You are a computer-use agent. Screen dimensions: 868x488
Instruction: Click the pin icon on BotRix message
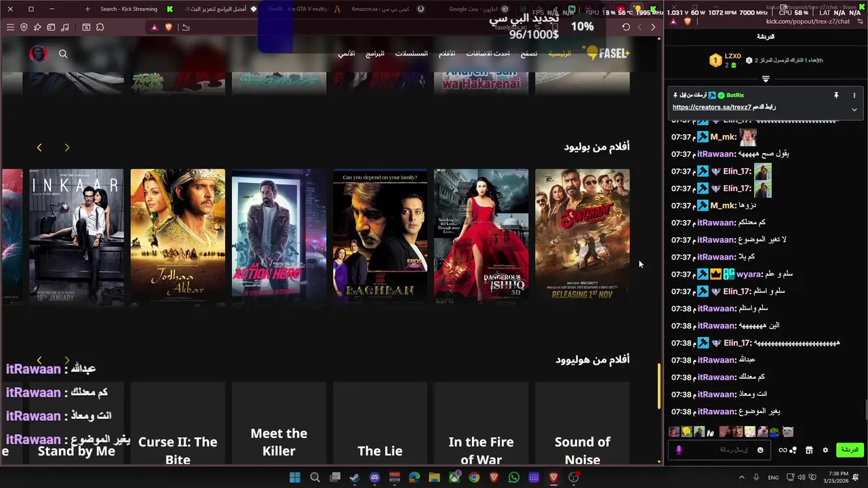[836, 96]
